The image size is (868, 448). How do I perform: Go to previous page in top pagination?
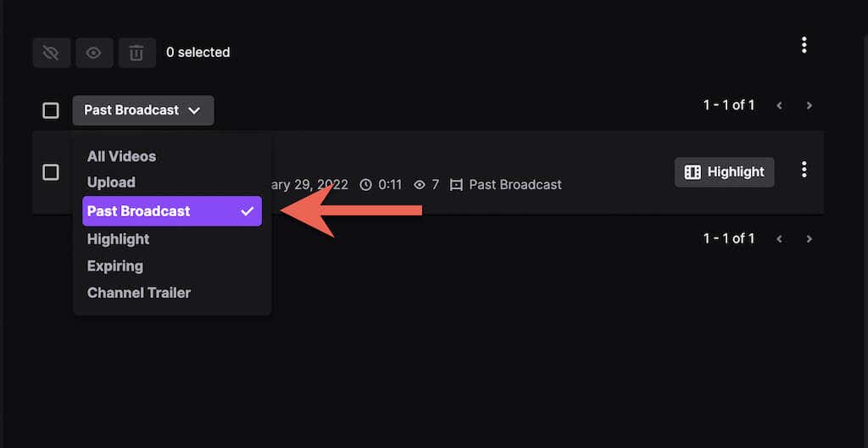pos(779,105)
